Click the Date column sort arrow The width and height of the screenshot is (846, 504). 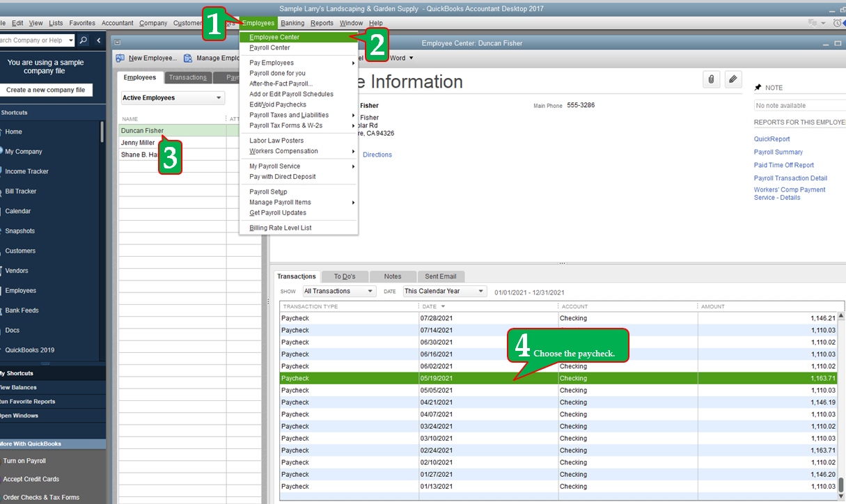443,306
